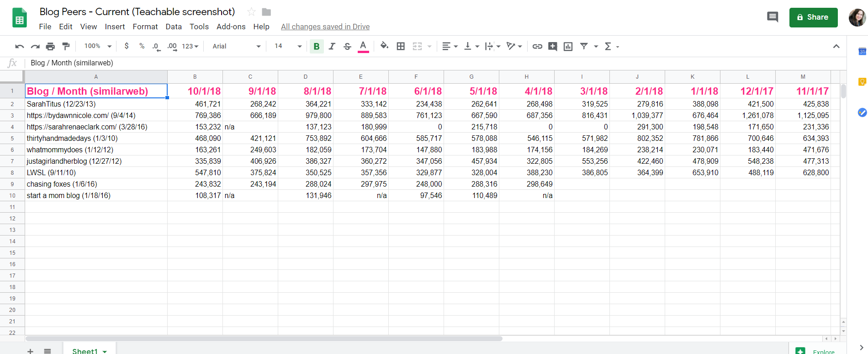868x354 pixels.
Task: Add a new sheet with the plus icon
Action: [x=30, y=351]
